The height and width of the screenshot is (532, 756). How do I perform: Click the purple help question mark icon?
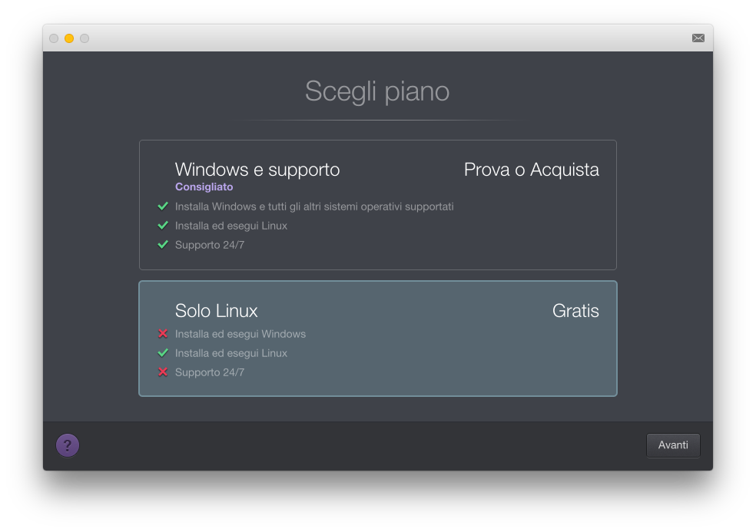click(x=68, y=445)
